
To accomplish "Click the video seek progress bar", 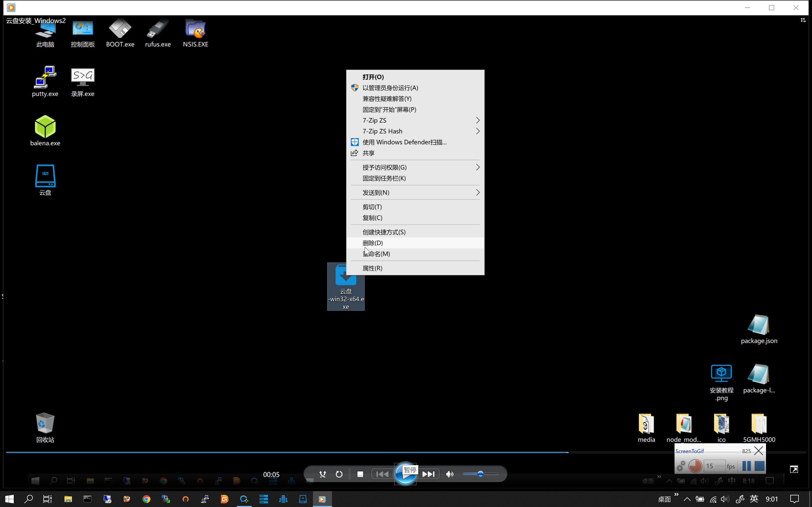I will click(406, 452).
